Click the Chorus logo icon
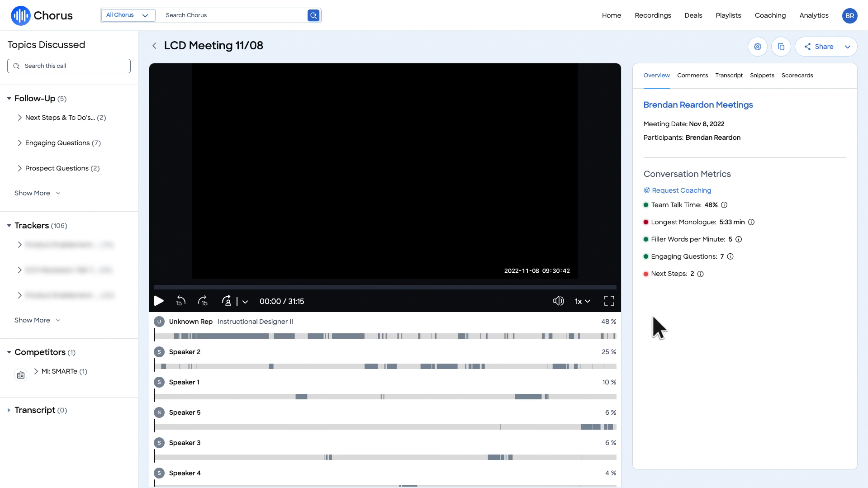The height and width of the screenshot is (488, 868). [20, 15]
